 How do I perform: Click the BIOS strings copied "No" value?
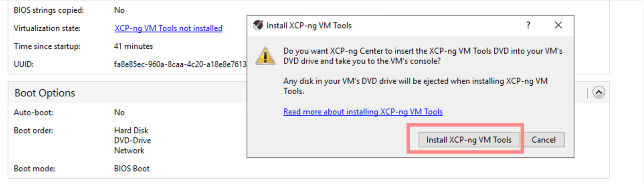click(x=119, y=10)
